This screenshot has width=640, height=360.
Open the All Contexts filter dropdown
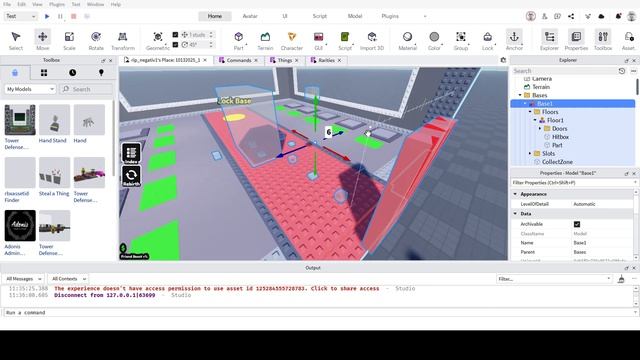tap(69, 279)
